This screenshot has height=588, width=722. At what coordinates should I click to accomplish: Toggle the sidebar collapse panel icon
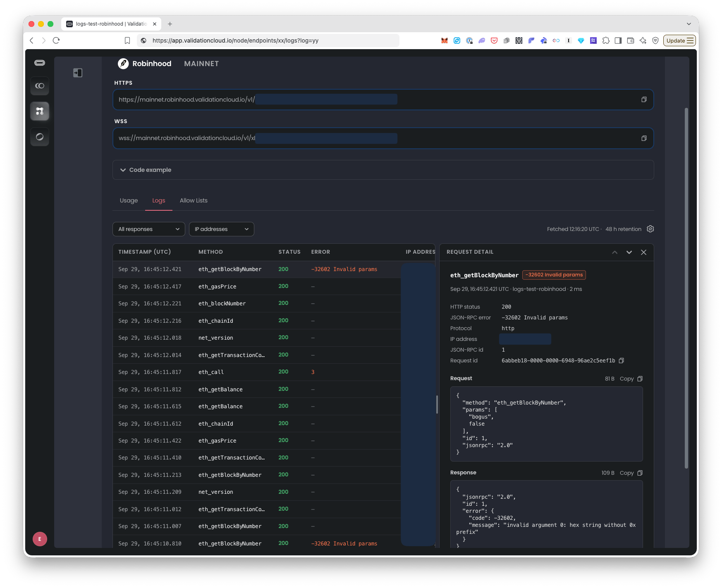click(78, 73)
